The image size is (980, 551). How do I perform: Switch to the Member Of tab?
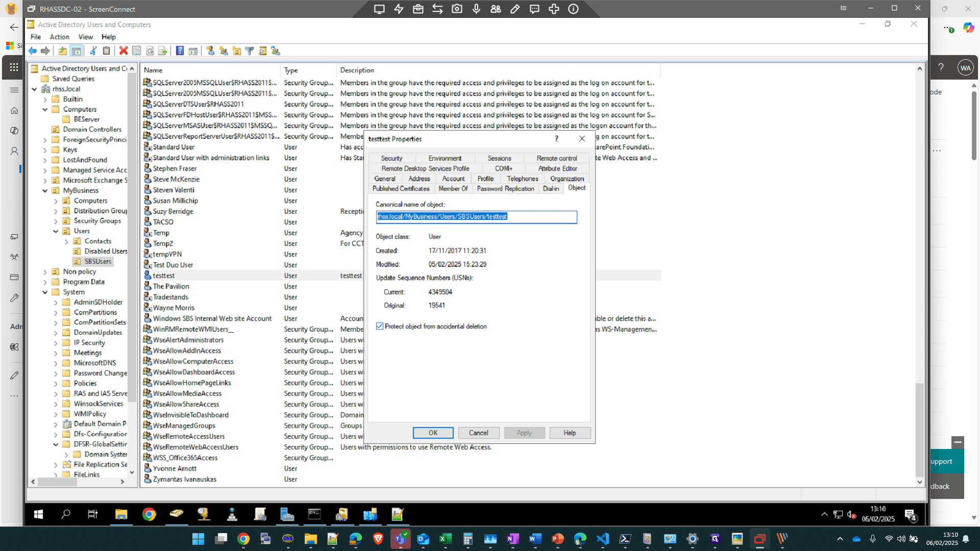tap(453, 189)
